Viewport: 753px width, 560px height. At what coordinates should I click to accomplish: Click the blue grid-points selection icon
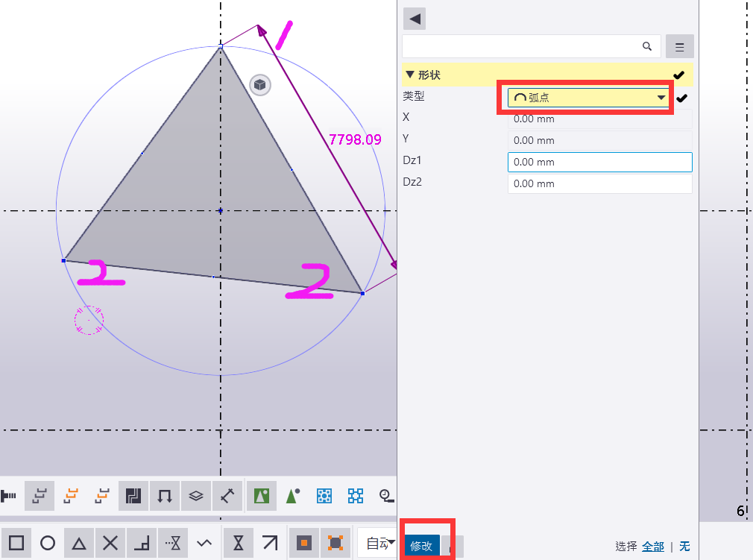tap(324, 496)
